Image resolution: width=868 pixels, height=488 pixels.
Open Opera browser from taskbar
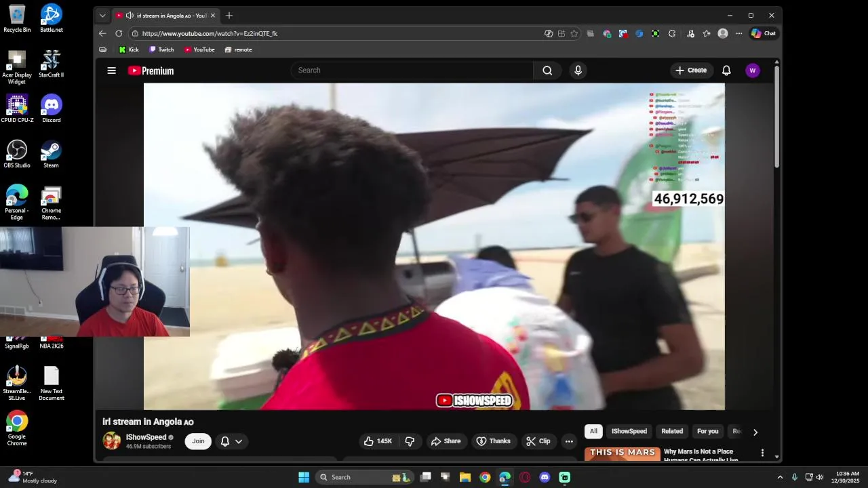coord(525,477)
